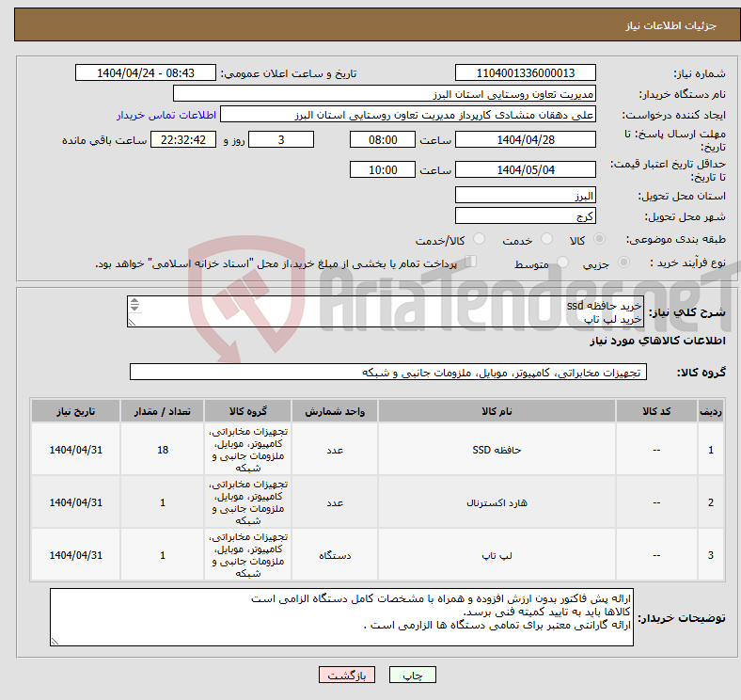Click the لپ تاپ item name cell
The height and width of the screenshot is (700, 741).
(497, 555)
